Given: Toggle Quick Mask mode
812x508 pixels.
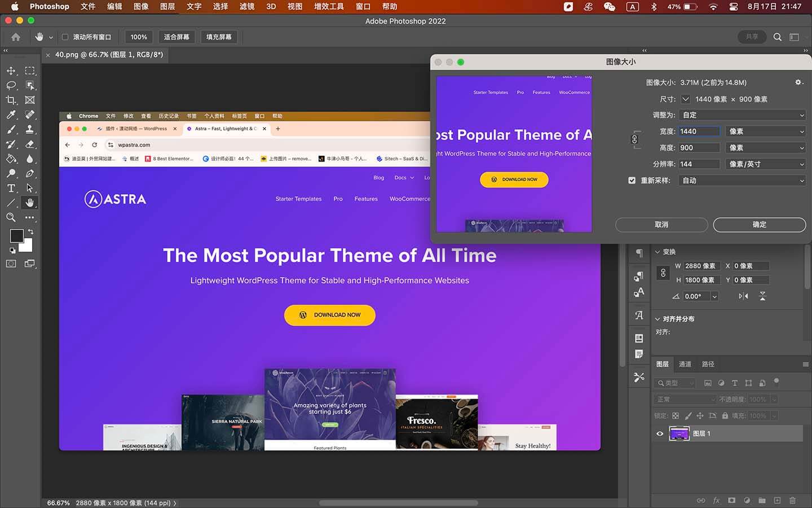Looking at the screenshot, I should 11,264.
